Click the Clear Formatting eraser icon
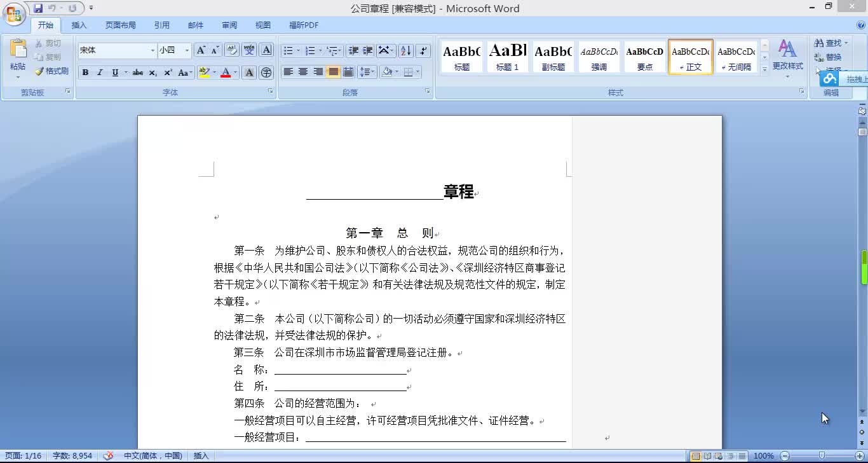Screen dimensions: 868x463 coord(232,50)
